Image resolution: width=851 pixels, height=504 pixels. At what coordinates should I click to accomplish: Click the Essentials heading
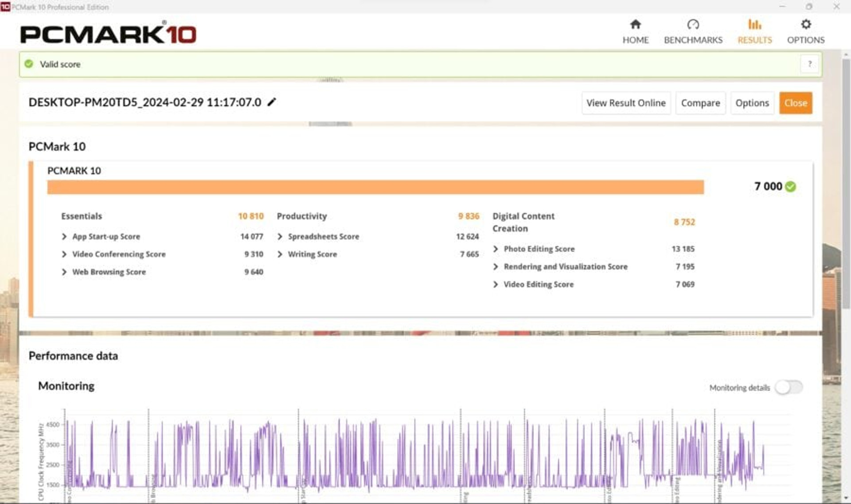(82, 216)
